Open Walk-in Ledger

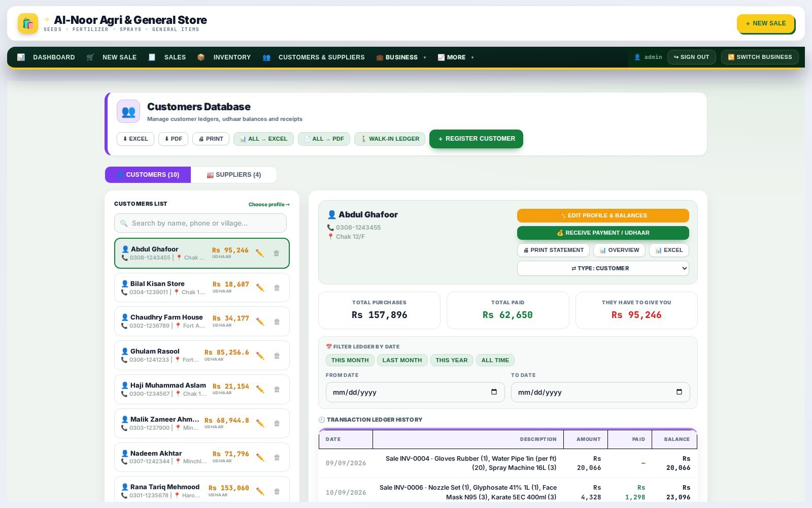pyautogui.click(x=390, y=139)
